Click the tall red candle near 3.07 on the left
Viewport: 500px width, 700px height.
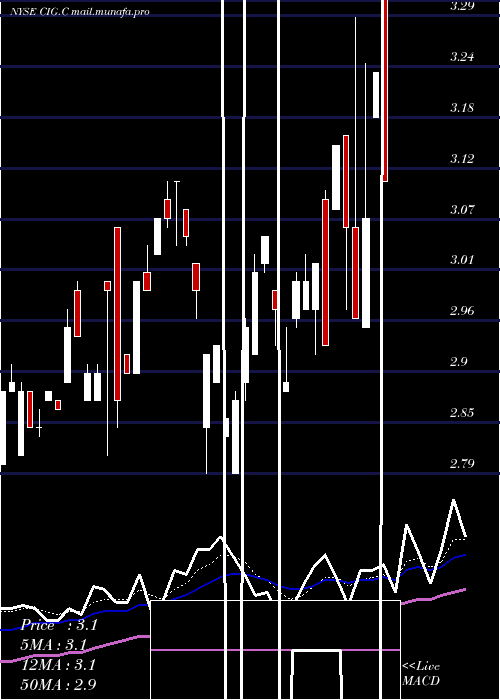pyautogui.click(x=117, y=314)
